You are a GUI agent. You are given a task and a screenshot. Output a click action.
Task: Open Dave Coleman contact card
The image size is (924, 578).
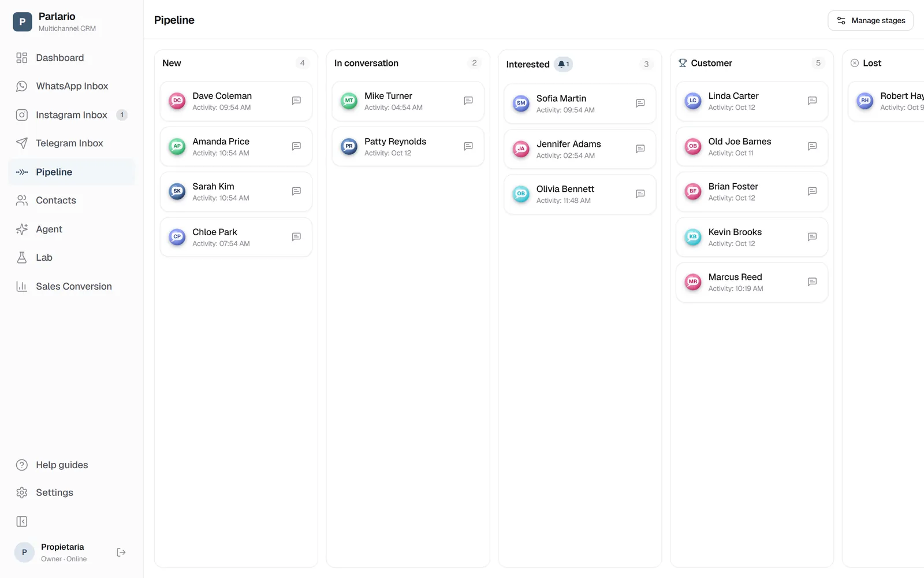click(236, 101)
